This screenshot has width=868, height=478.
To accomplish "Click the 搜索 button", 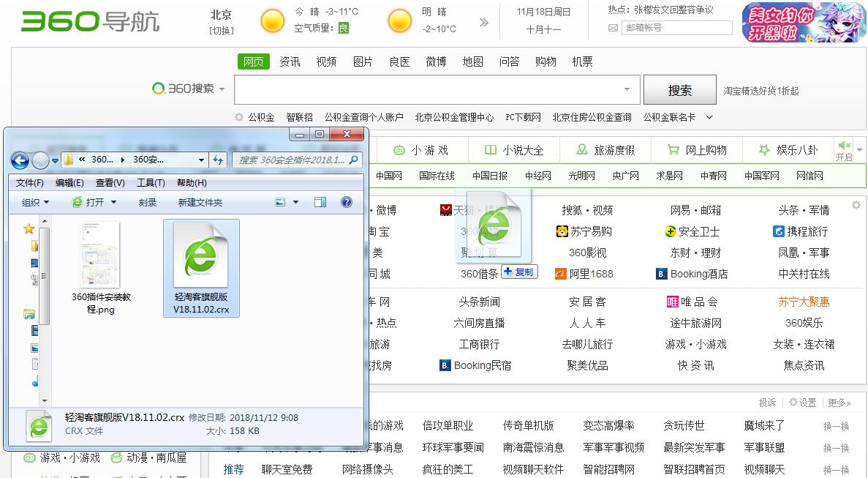I will pyautogui.click(x=680, y=90).
